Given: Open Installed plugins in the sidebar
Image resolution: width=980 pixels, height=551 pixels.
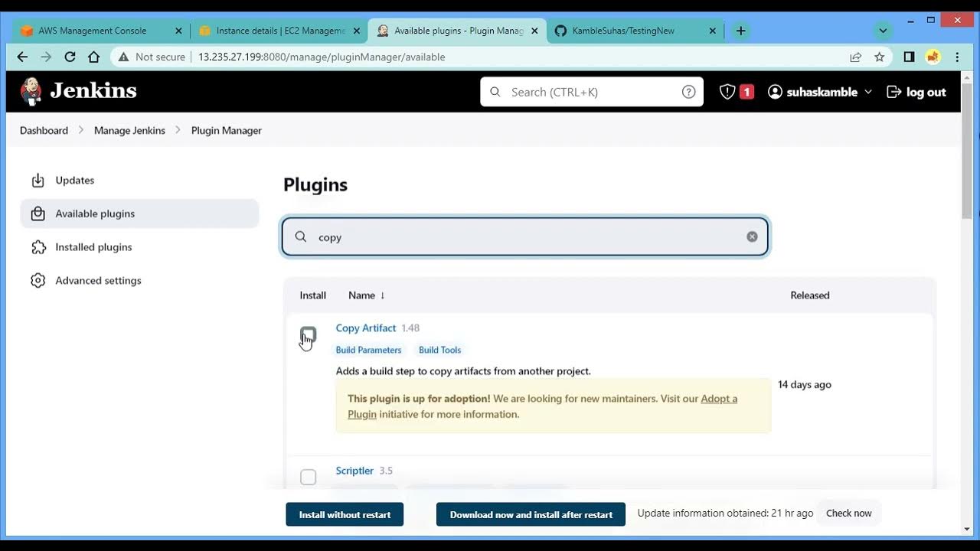Looking at the screenshot, I should coord(139,247).
